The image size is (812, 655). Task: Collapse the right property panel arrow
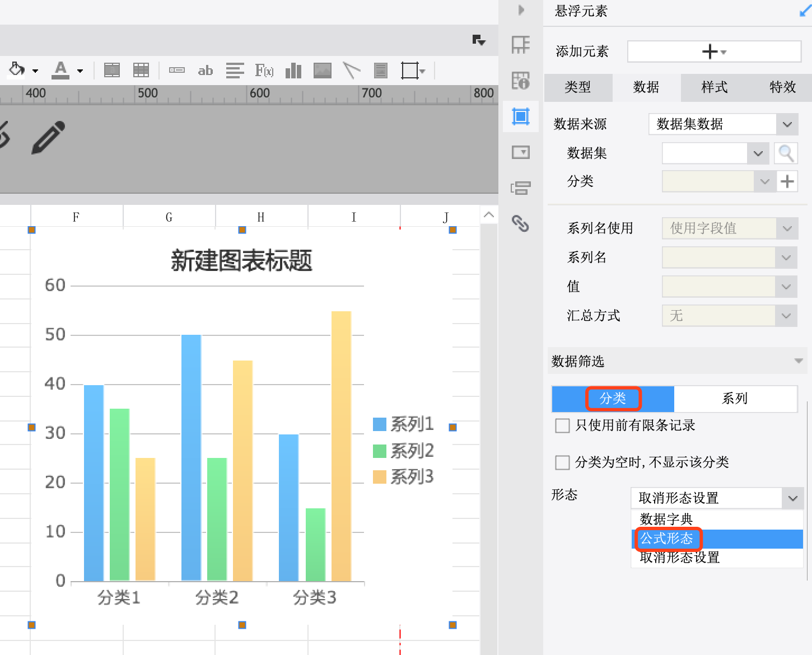pos(521,10)
